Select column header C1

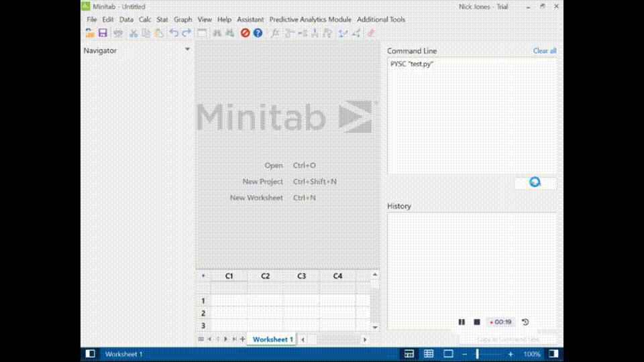229,276
